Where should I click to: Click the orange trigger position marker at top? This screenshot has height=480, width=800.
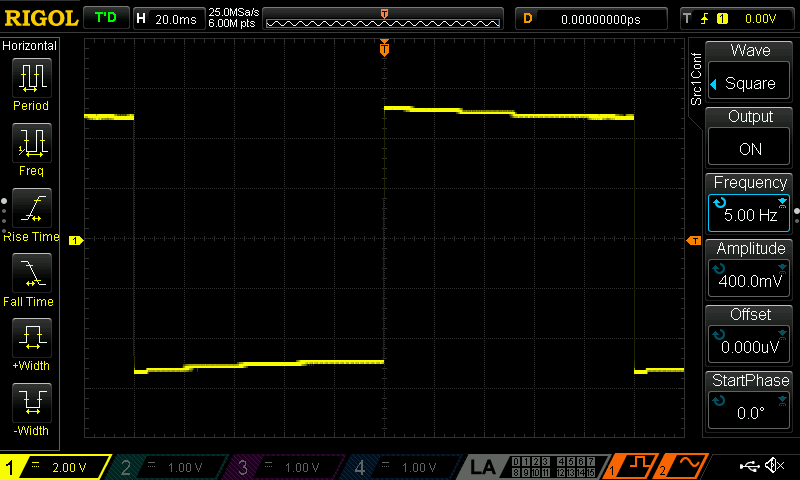384,48
